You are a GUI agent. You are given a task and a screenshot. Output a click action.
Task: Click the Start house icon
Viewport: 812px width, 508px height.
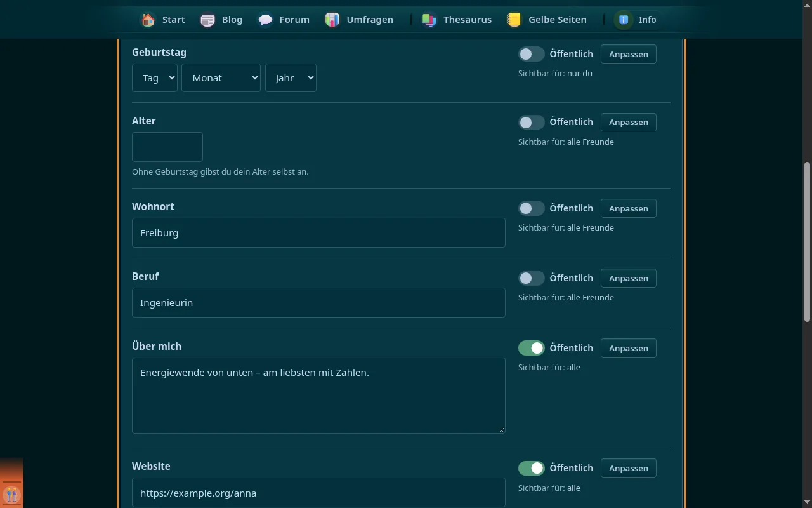click(x=148, y=20)
